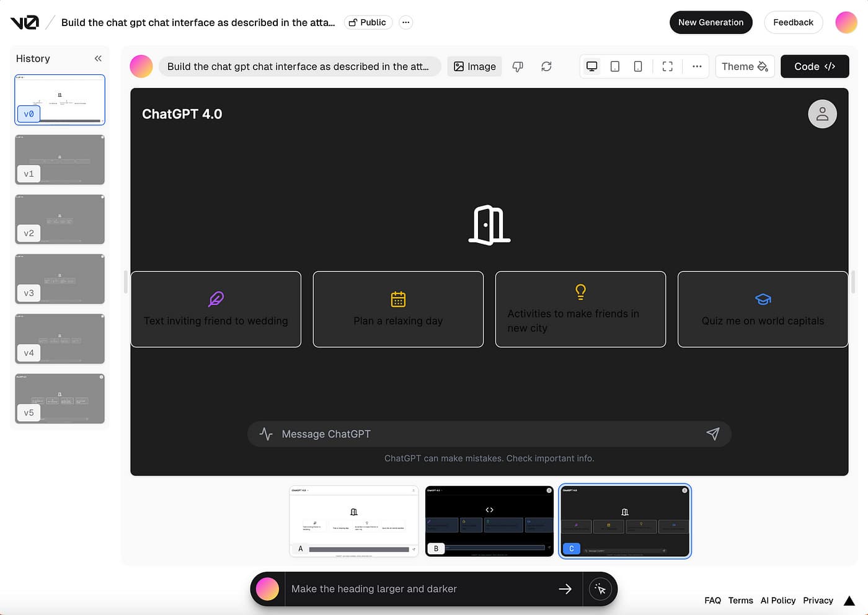This screenshot has width=868, height=615.
Task: Open the Theme picker
Action: pyautogui.click(x=745, y=66)
